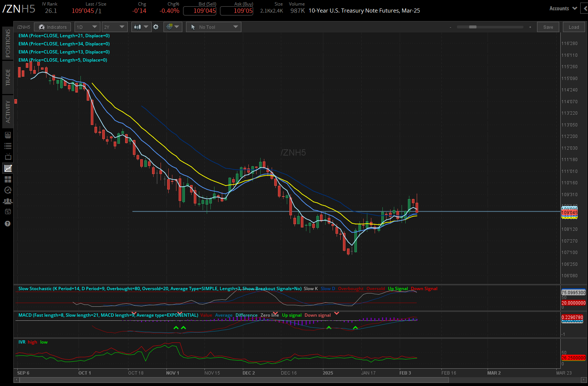The height and width of the screenshot is (386, 588).
Task: Open the watchlist icon in the sidebar
Action: 8,146
